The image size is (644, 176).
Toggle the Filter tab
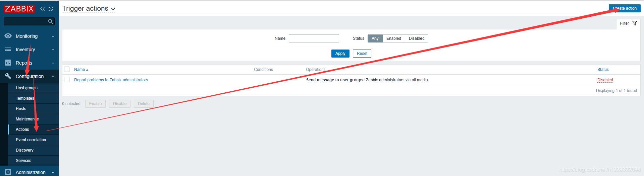pos(628,23)
